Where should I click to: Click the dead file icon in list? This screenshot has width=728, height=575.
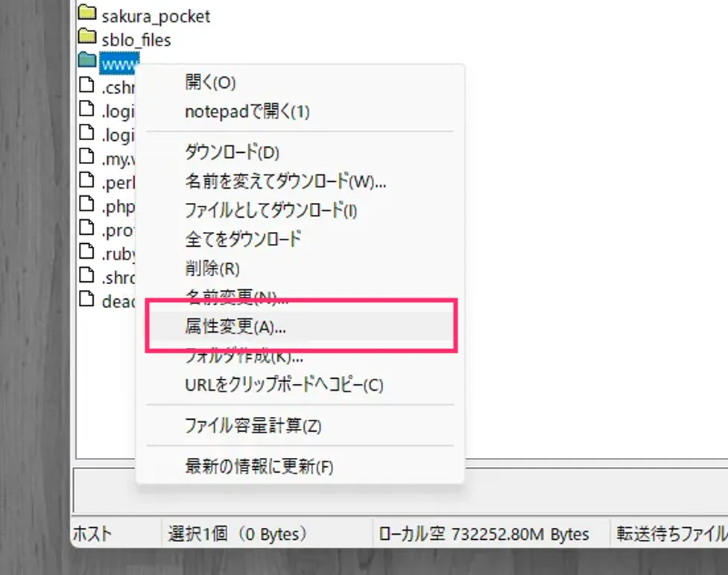tap(87, 300)
